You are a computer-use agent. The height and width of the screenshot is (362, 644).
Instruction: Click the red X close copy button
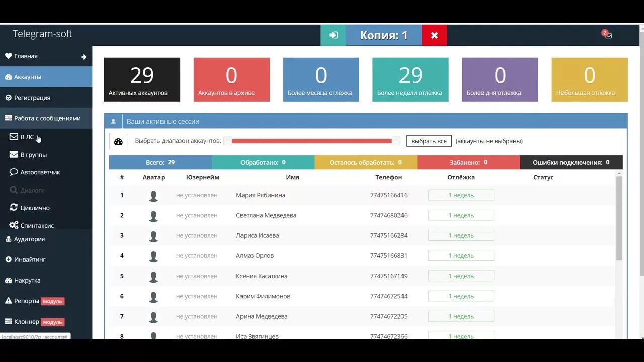(434, 35)
